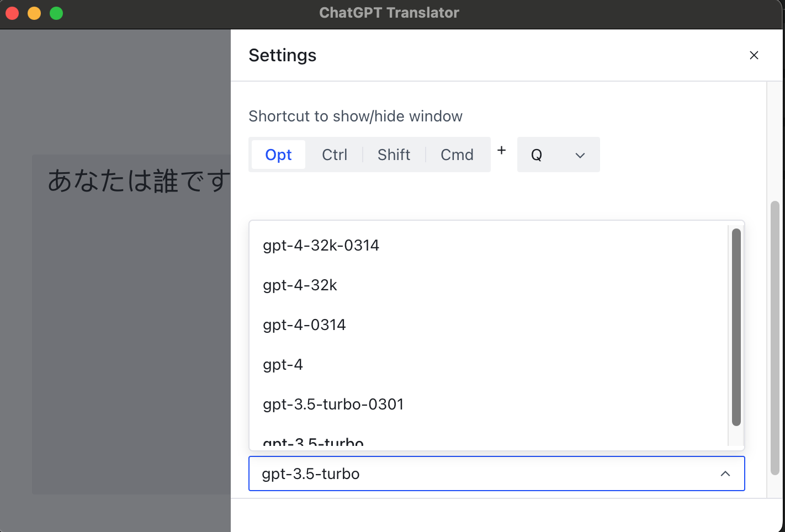
Task: Minimize the window with the yellow button
Action: [x=34, y=13]
